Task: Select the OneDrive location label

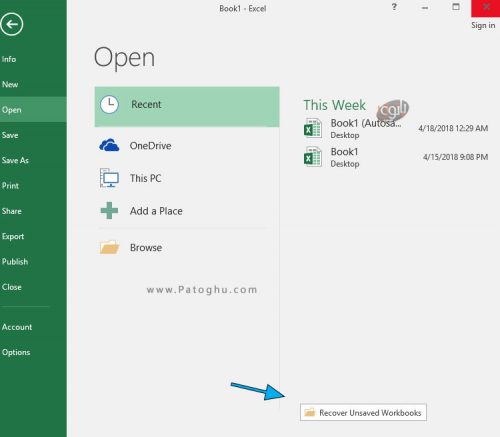Action: pyautogui.click(x=150, y=146)
